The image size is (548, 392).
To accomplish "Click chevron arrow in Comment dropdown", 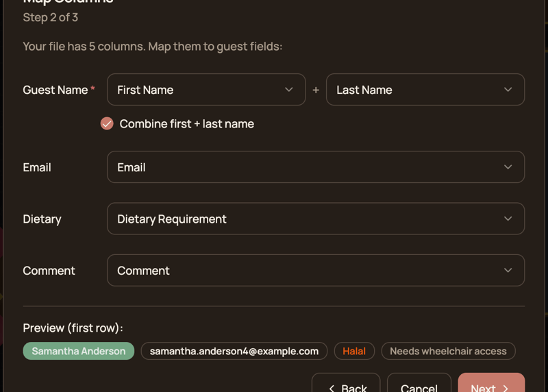I will pyautogui.click(x=508, y=271).
